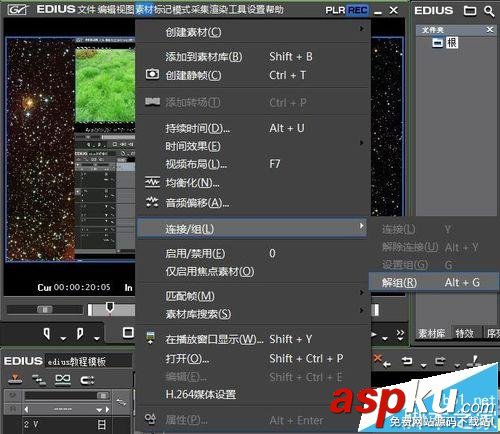Image resolution: width=500 pixels, height=434 pixels.
Task: Switch to the 特效 tab
Action: [465, 333]
